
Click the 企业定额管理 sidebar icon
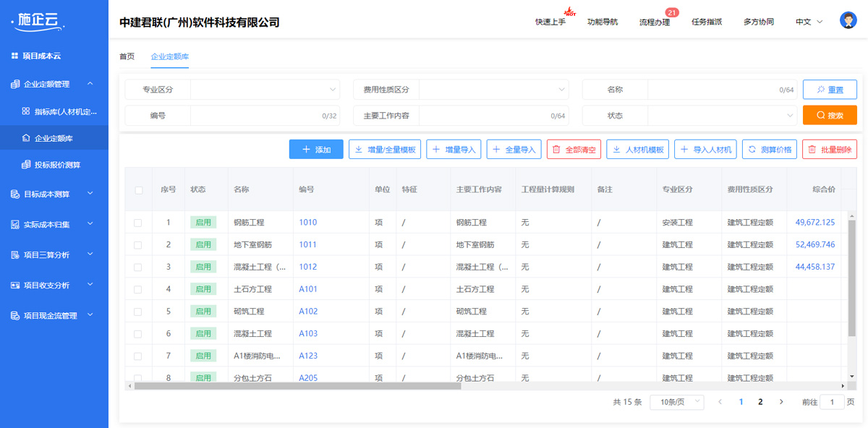pos(15,85)
